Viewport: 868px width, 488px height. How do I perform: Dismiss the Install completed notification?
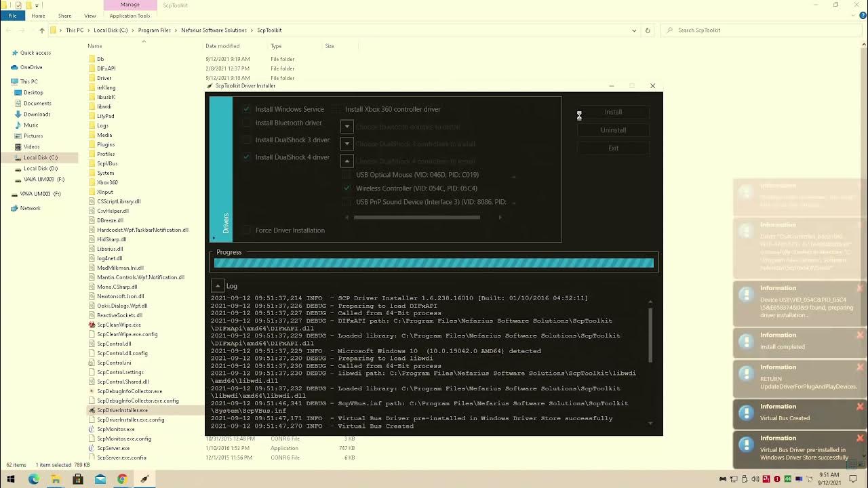click(x=860, y=335)
